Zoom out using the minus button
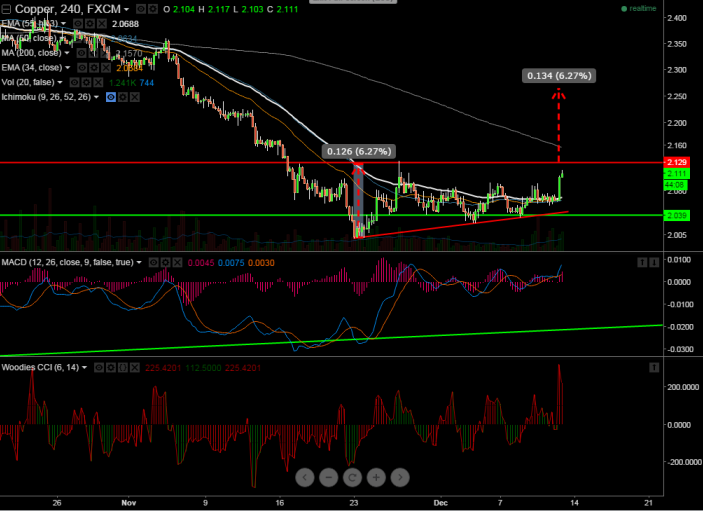The height and width of the screenshot is (511, 703). coord(329,476)
